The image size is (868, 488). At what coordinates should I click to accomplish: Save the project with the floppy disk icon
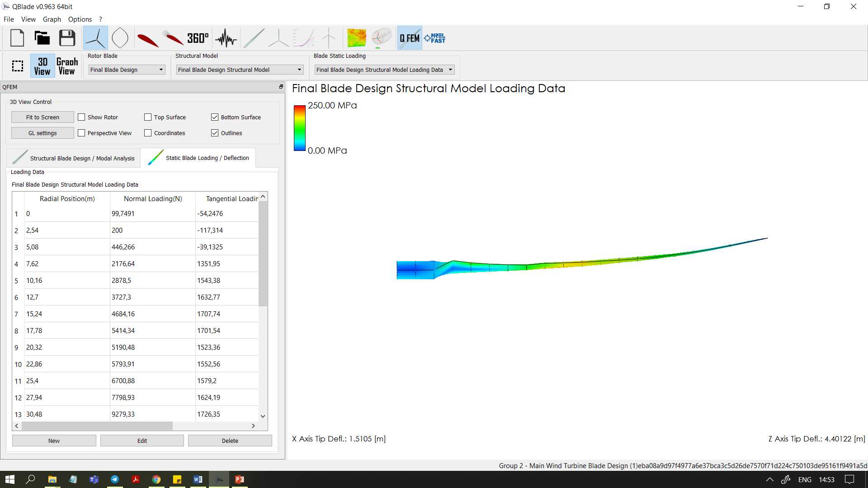click(67, 38)
